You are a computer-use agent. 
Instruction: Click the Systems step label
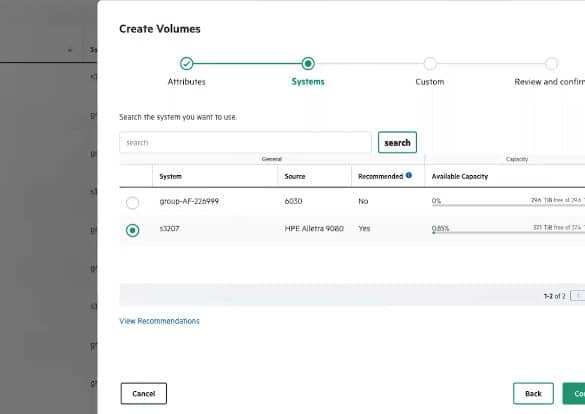click(308, 82)
